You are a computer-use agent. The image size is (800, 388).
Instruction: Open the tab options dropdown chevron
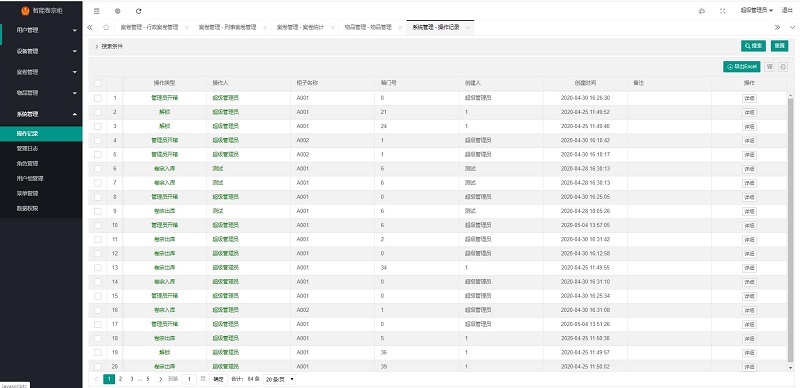(x=792, y=28)
